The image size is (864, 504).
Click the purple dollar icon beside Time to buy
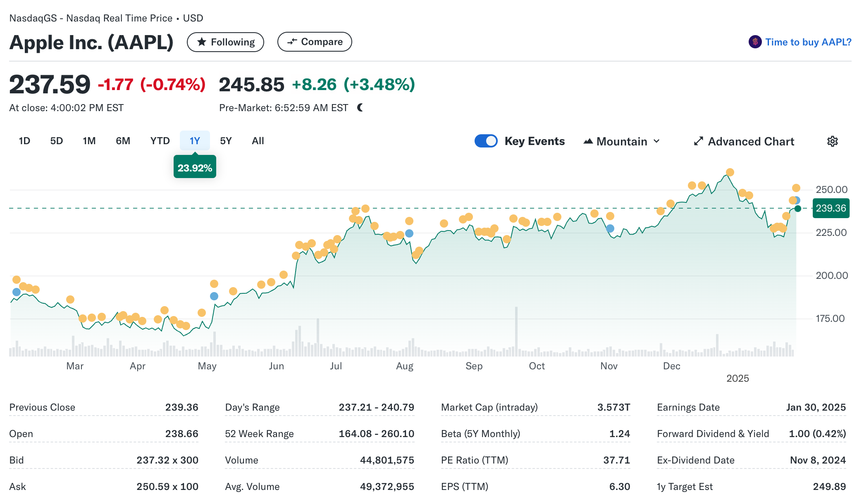[x=755, y=42]
